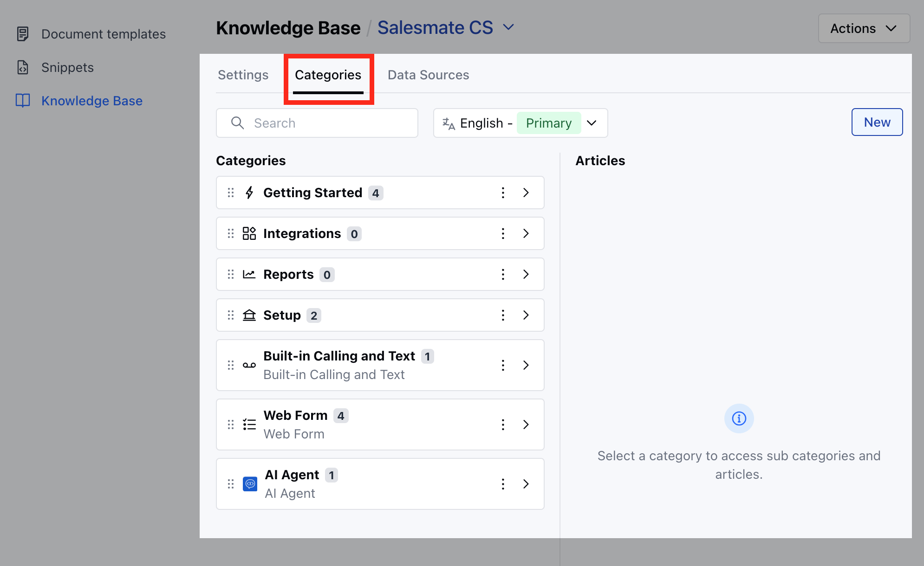Expand the Setup category chevron
The image size is (924, 566).
[526, 315]
